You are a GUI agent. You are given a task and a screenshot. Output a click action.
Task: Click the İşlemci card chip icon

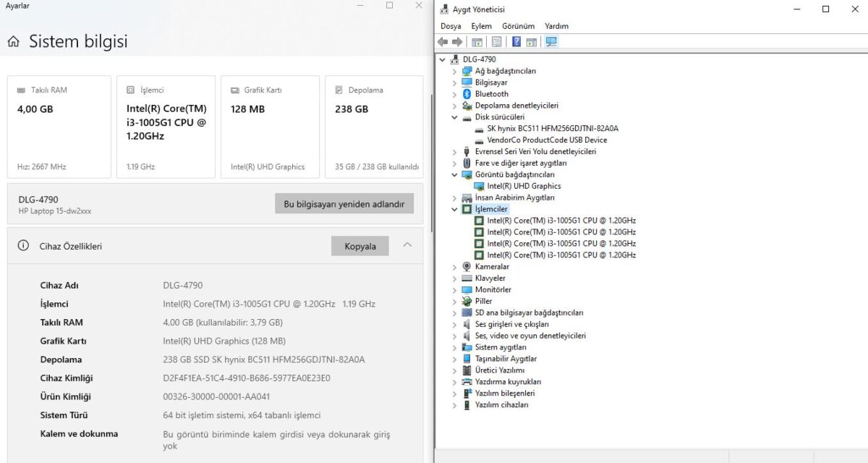coord(130,90)
